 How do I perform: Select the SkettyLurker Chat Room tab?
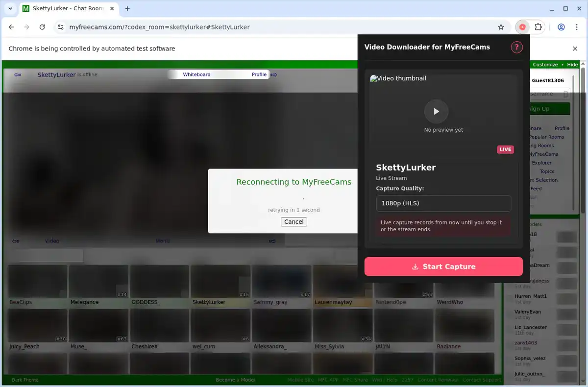click(x=68, y=8)
